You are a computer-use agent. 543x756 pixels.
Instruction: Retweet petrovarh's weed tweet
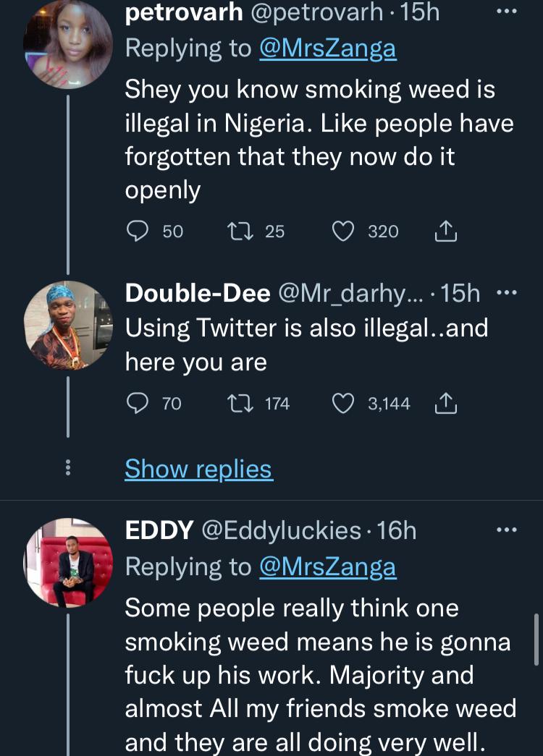pyautogui.click(x=237, y=231)
